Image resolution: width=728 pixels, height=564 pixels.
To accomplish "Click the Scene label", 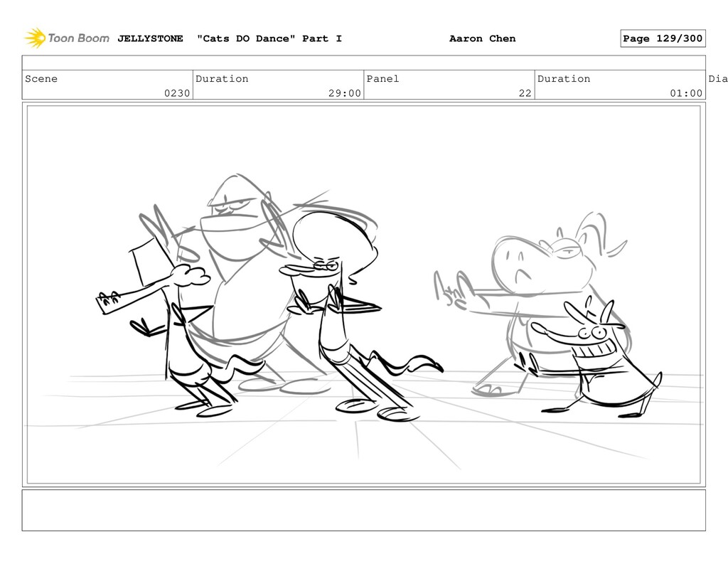I will (41, 78).
